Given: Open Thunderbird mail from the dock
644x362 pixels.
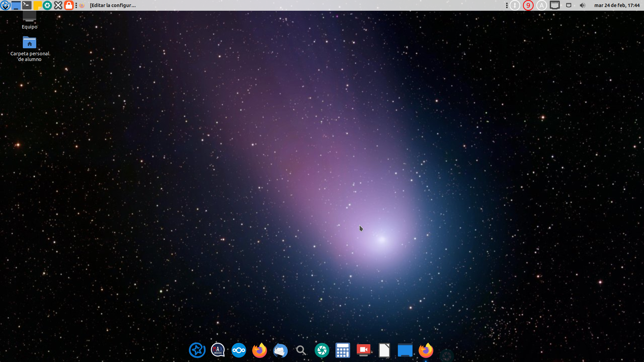Looking at the screenshot, I should point(280,350).
